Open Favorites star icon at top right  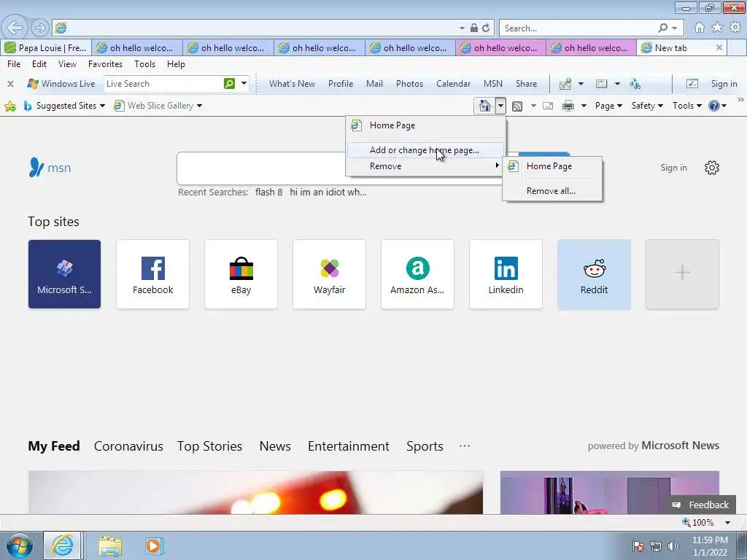tap(717, 28)
